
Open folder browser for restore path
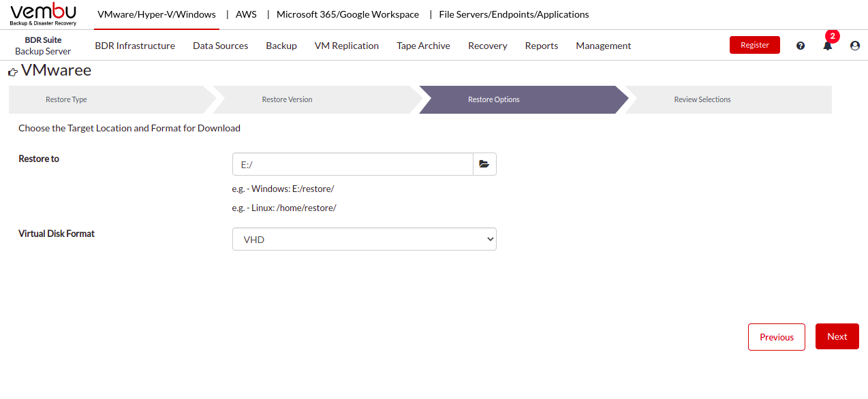484,164
